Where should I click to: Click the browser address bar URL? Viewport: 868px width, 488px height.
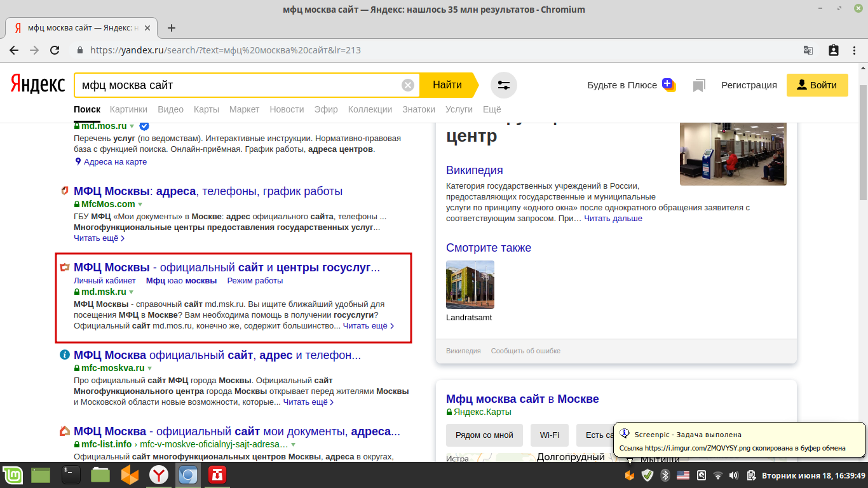226,50
